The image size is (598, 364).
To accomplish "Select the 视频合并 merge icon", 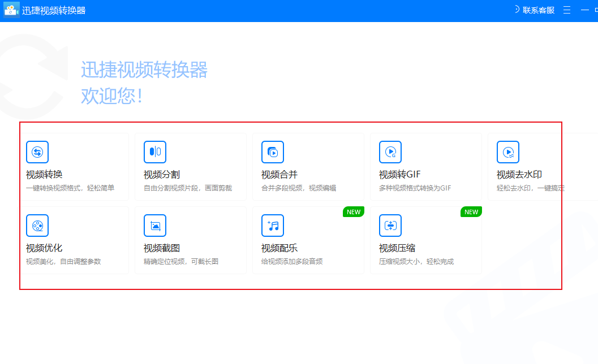I will click(273, 152).
